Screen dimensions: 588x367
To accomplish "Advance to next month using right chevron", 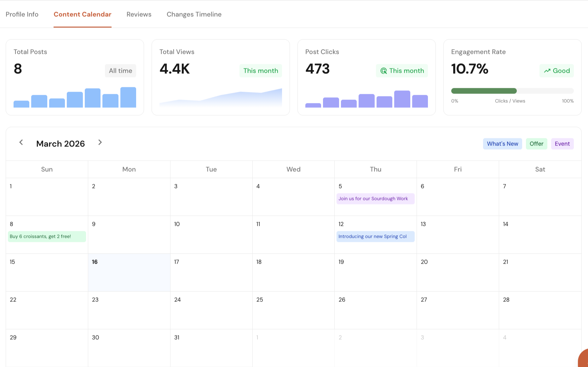I will pyautogui.click(x=100, y=142).
